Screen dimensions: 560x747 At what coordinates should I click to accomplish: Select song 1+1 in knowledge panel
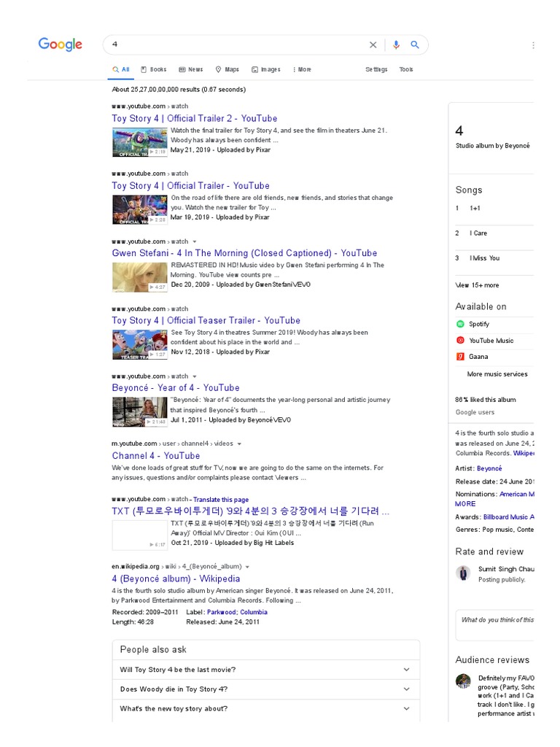point(494,208)
